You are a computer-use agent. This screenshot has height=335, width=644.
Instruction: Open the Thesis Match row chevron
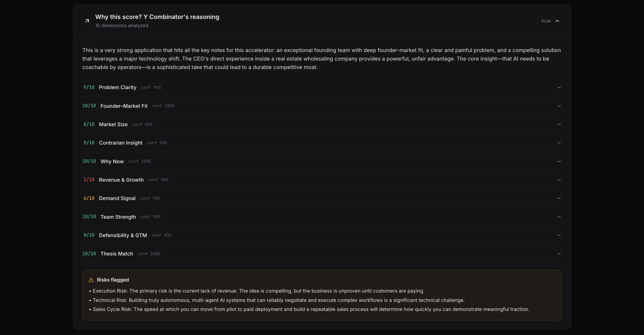tap(559, 254)
